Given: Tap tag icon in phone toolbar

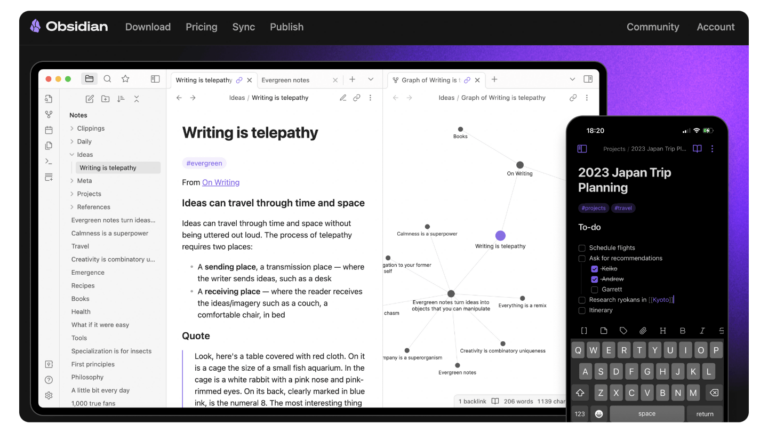Looking at the screenshot, I should coord(623,331).
